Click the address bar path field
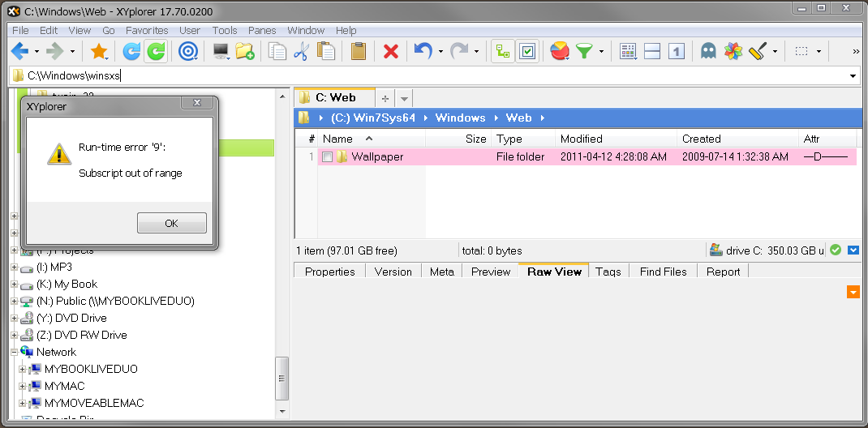Screen dimensions: 868x428 pyautogui.click(x=406, y=76)
